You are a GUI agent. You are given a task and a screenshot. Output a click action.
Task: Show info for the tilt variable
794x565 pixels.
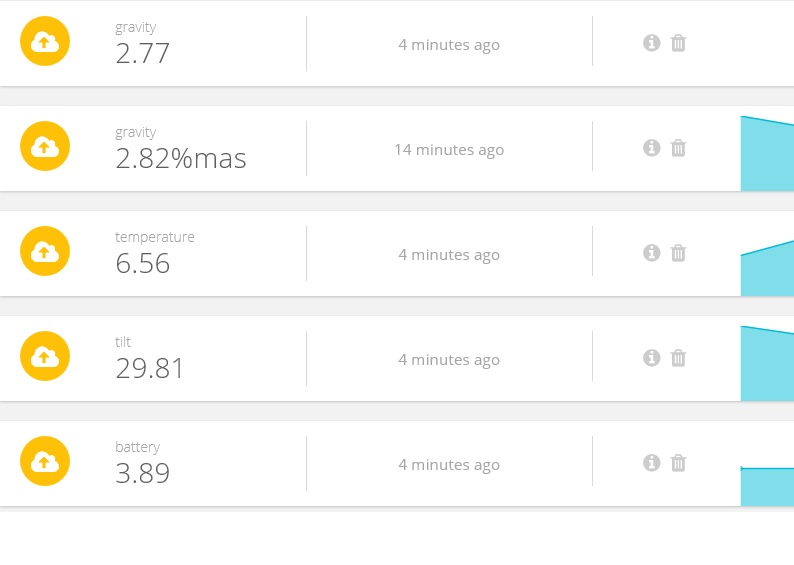[x=652, y=358]
